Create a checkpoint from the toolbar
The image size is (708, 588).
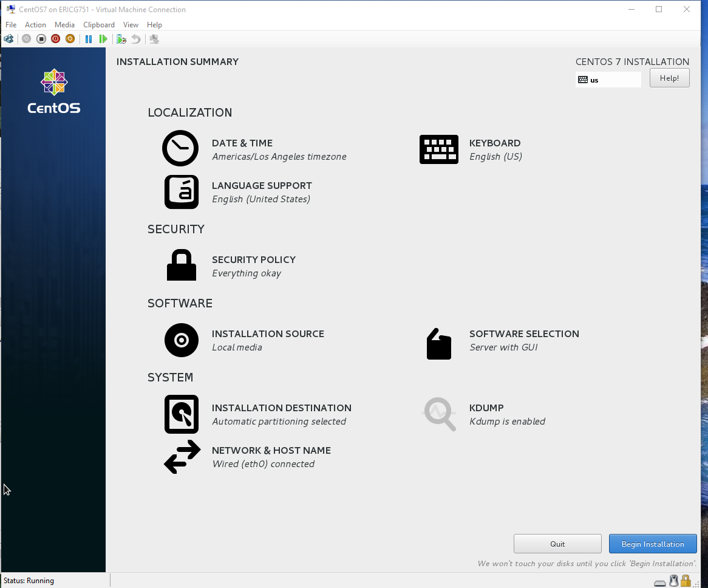[x=121, y=39]
